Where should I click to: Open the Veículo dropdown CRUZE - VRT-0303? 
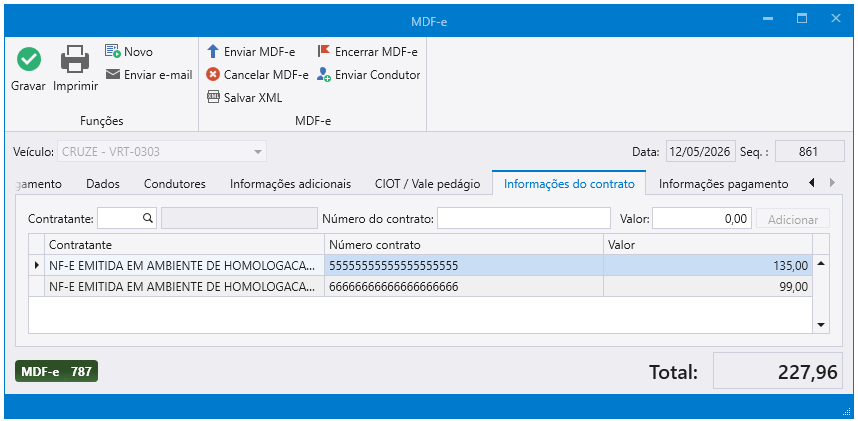tap(162, 152)
